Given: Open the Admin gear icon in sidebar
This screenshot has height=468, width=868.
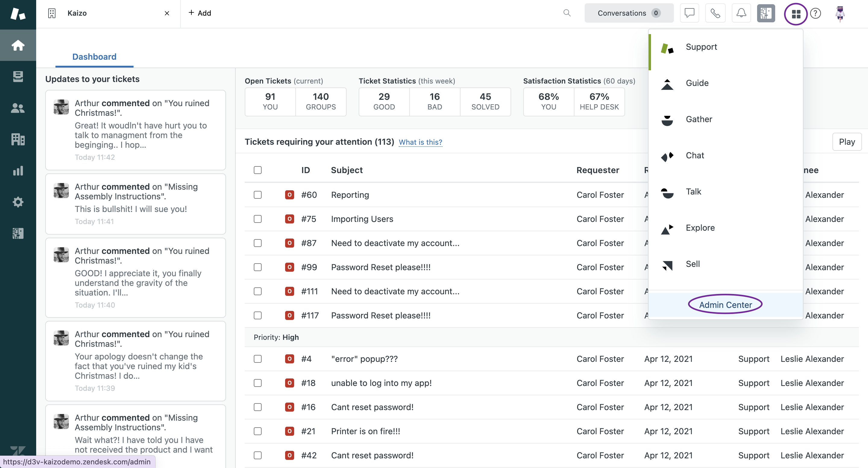Looking at the screenshot, I should point(18,202).
